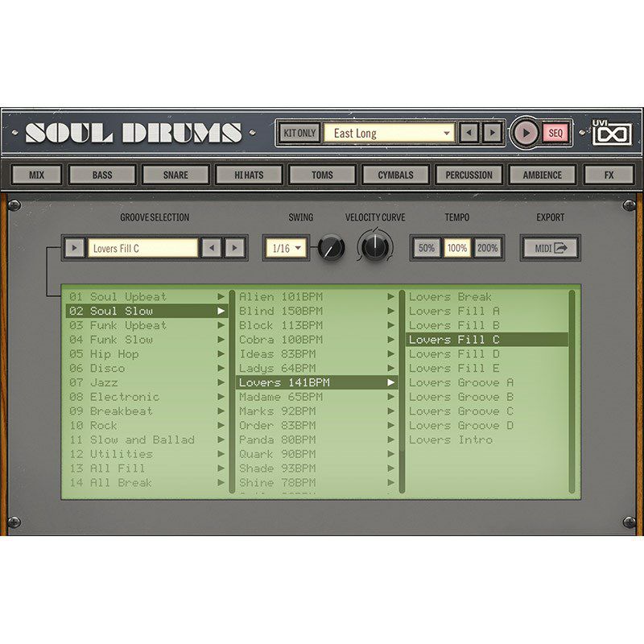Toggle the SEQ button
The height and width of the screenshot is (644, 644).
[x=555, y=133]
